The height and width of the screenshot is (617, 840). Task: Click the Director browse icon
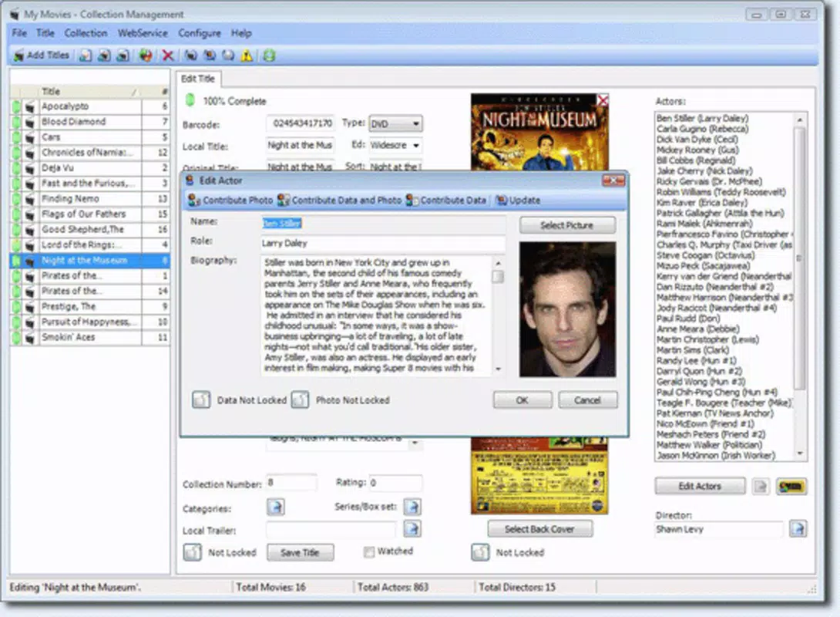pos(798,528)
